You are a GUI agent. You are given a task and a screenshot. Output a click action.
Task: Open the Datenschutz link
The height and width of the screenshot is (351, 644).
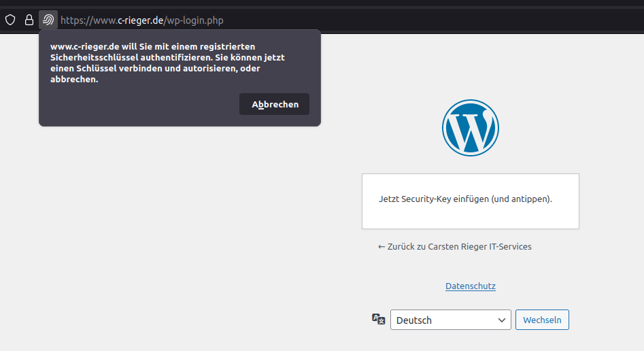(x=471, y=286)
